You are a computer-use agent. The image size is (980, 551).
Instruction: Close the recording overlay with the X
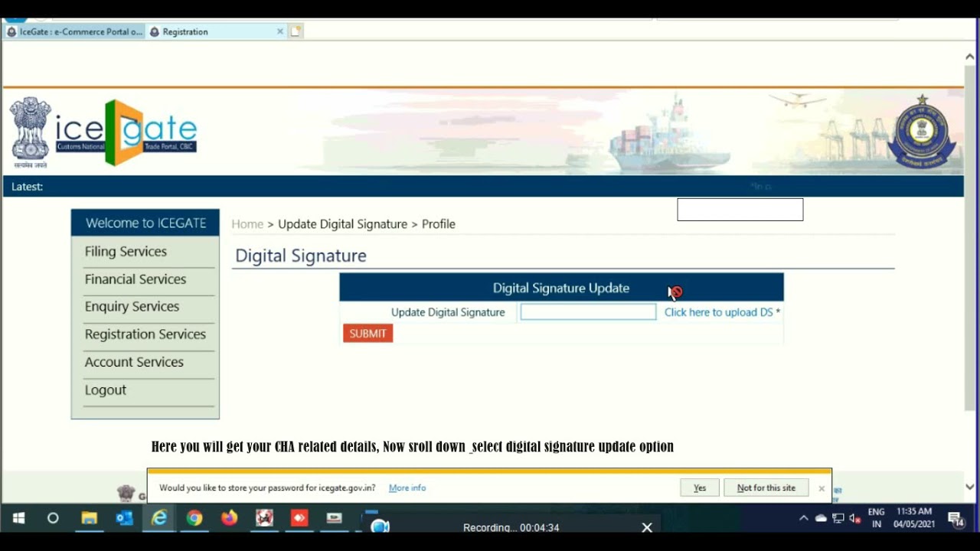coord(647,527)
